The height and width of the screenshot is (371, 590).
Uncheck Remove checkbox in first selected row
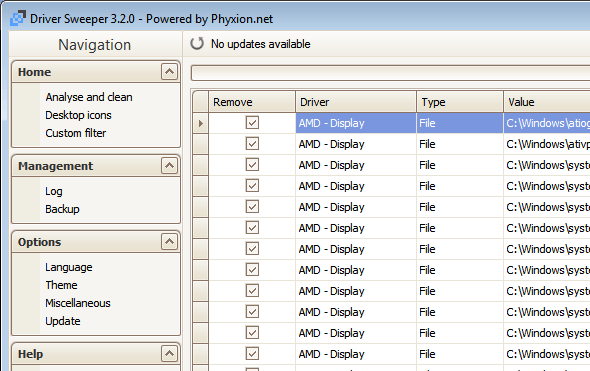(252, 123)
